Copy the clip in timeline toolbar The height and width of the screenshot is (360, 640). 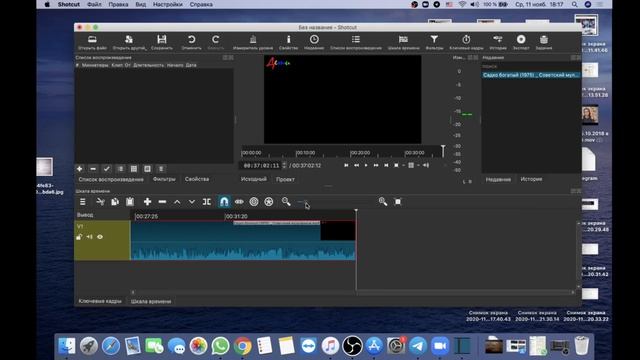click(115, 202)
